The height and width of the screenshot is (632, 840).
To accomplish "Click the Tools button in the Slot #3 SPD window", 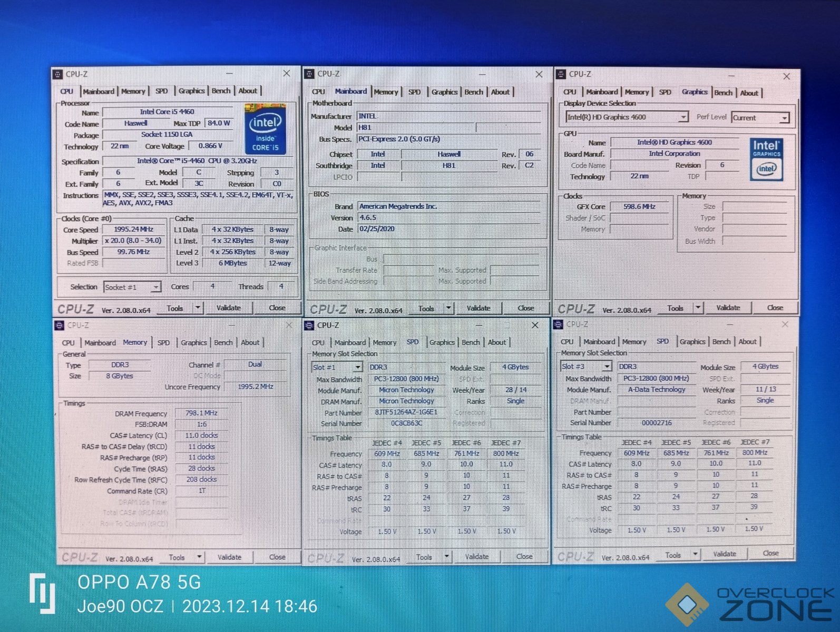I will [x=673, y=555].
